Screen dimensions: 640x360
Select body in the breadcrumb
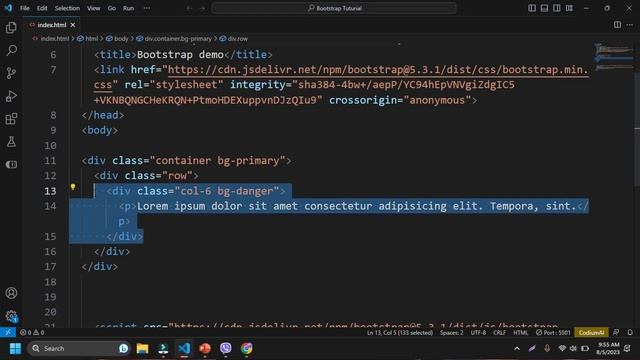[121, 39]
